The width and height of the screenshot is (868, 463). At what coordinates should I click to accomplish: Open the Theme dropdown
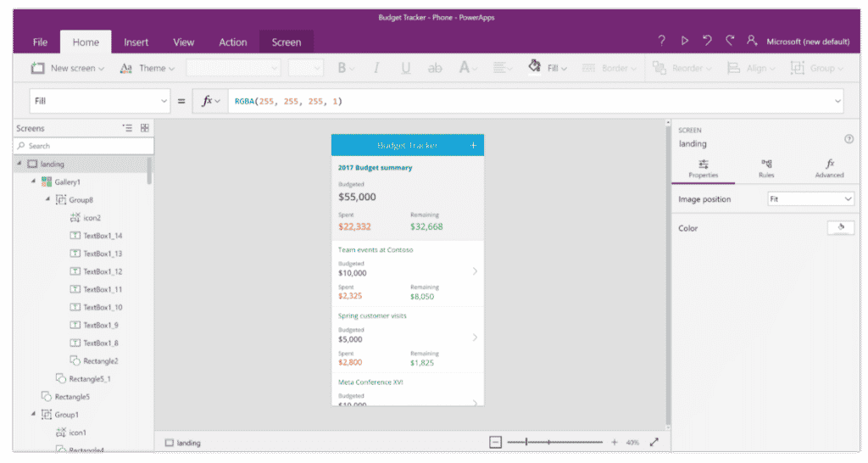147,68
